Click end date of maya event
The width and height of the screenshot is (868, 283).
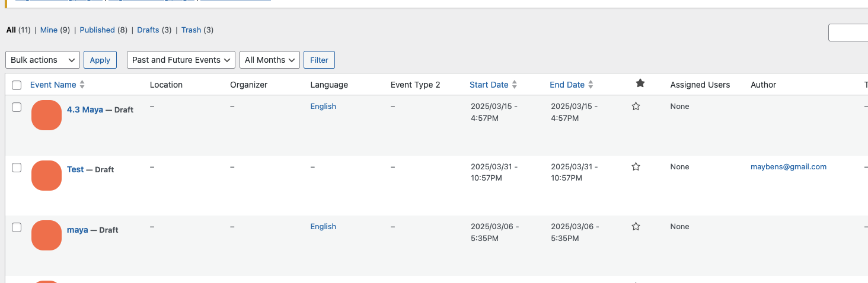[575, 233]
